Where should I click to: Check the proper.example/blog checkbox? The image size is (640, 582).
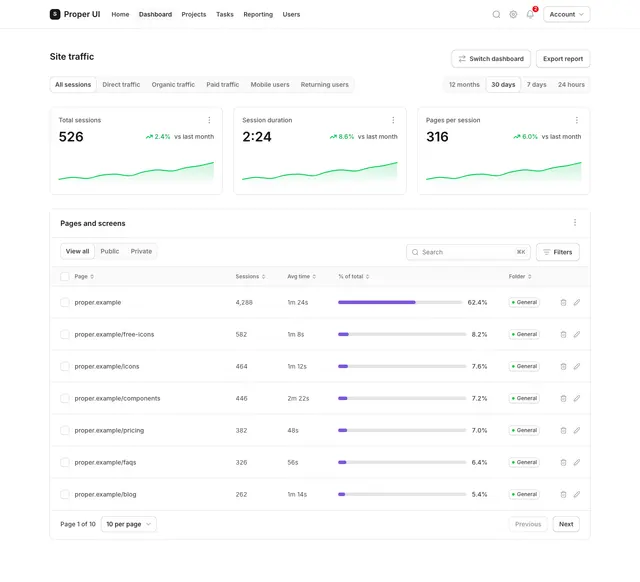(x=64, y=494)
